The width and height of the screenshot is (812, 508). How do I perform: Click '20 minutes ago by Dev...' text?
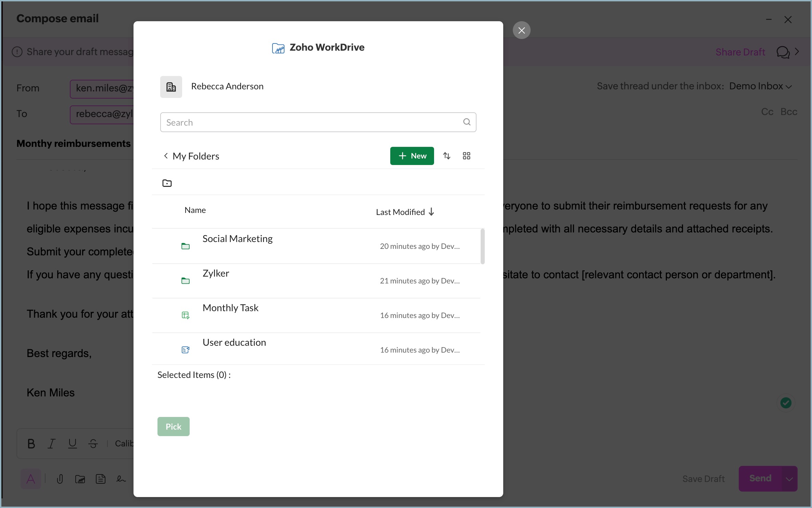click(420, 246)
